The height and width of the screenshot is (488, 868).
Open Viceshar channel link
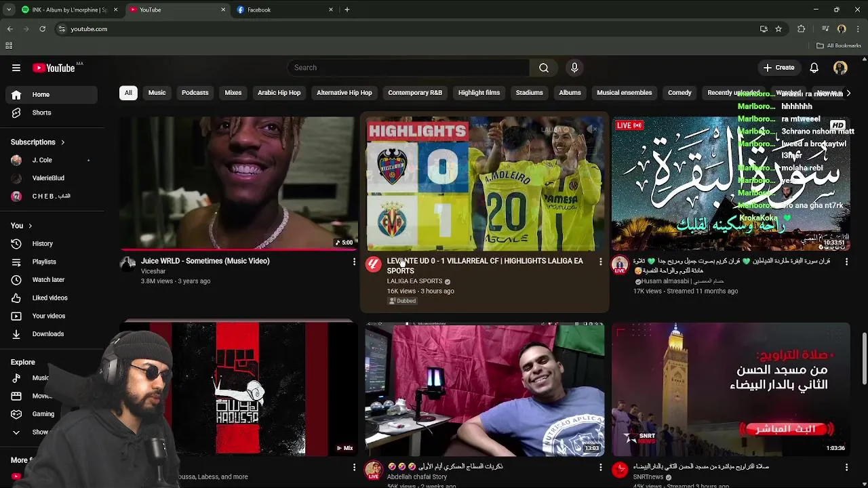point(153,271)
